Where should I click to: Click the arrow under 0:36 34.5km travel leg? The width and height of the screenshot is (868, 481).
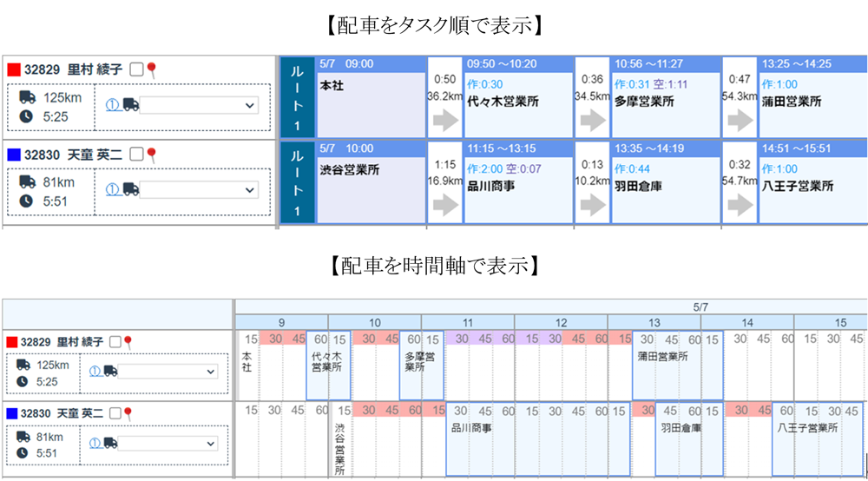coord(593,120)
